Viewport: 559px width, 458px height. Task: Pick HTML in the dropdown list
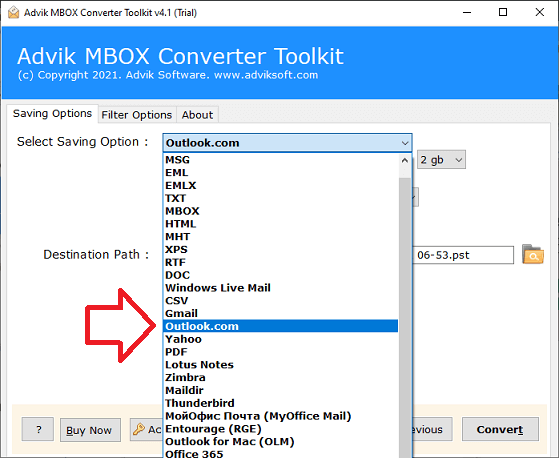281,224
